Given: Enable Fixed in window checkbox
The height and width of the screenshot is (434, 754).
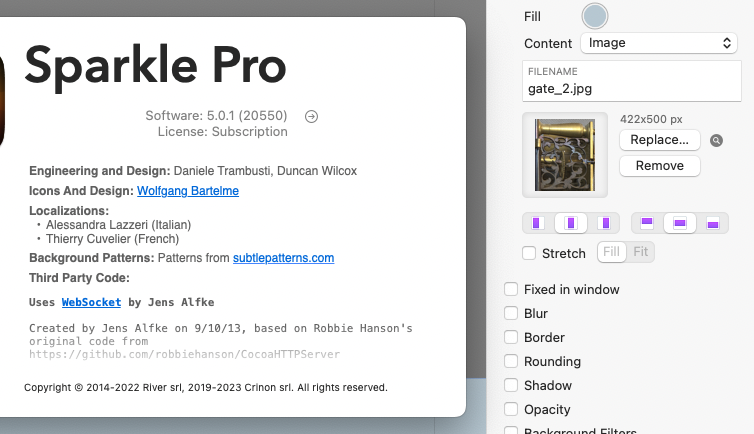Looking at the screenshot, I should [511, 289].
